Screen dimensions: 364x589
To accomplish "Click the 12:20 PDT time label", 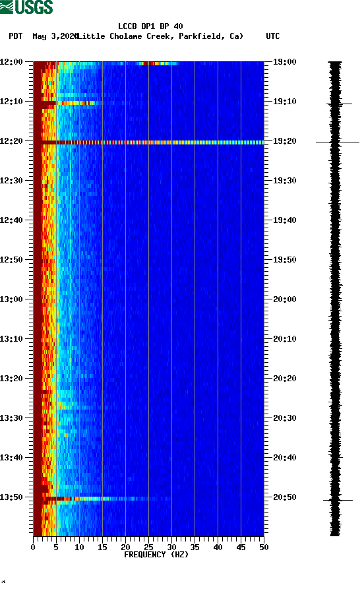I will click(x=11, y=141).
